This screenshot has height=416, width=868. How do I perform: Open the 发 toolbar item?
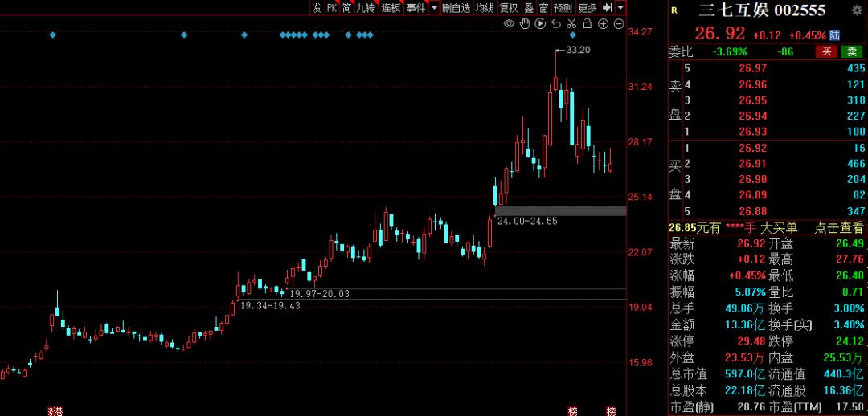tap(317, 8)
